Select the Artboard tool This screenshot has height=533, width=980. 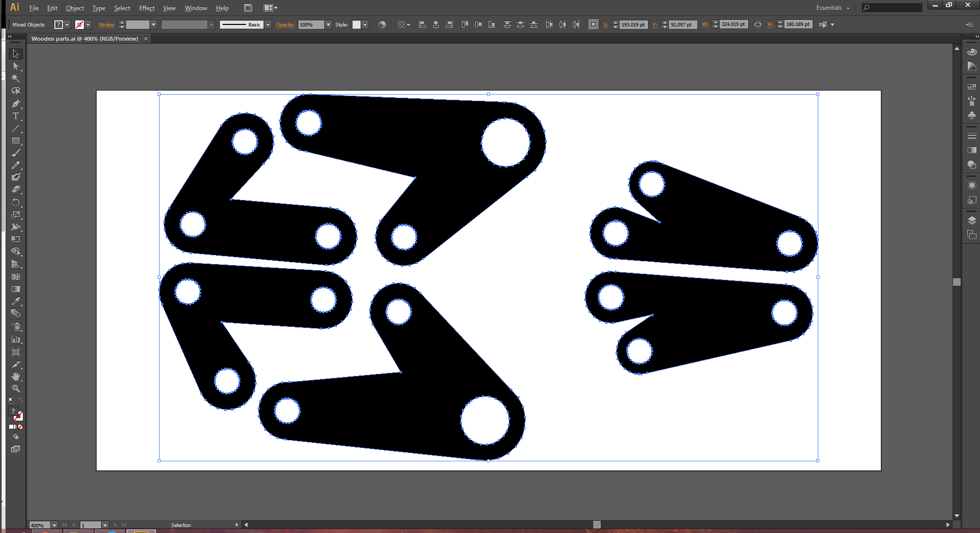tap(16, 352)
